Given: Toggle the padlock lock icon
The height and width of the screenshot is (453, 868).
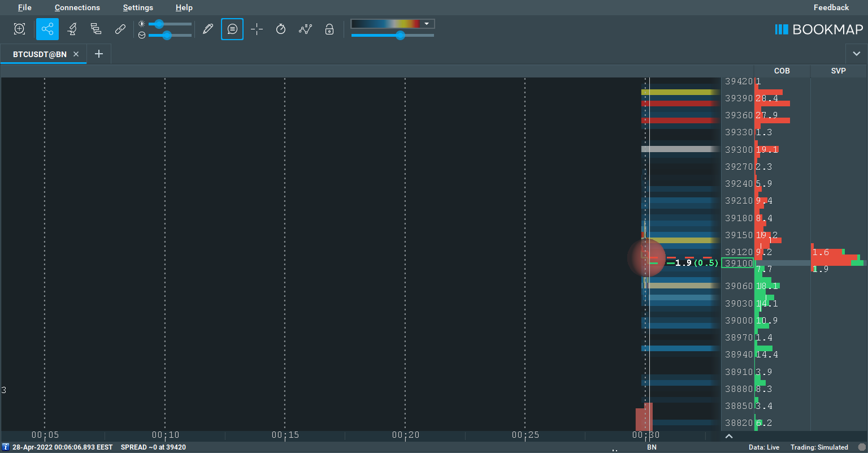Looking at the screenshot, I should (x=329, y=29).
